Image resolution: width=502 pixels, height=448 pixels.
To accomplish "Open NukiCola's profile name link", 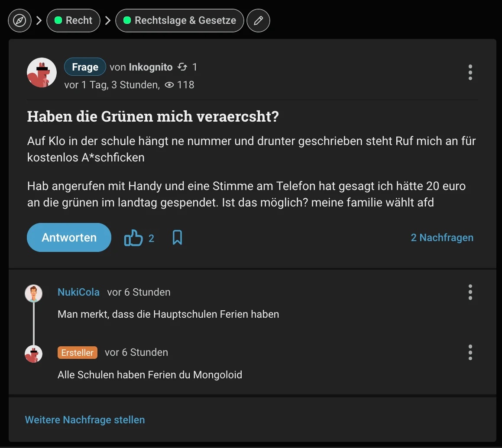I will (78, 292).
